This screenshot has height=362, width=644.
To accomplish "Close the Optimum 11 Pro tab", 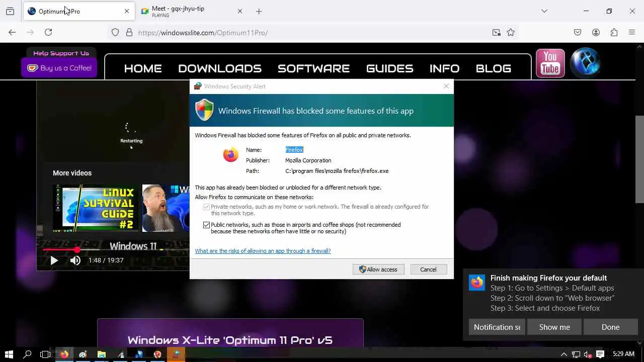I will [127, 11].
